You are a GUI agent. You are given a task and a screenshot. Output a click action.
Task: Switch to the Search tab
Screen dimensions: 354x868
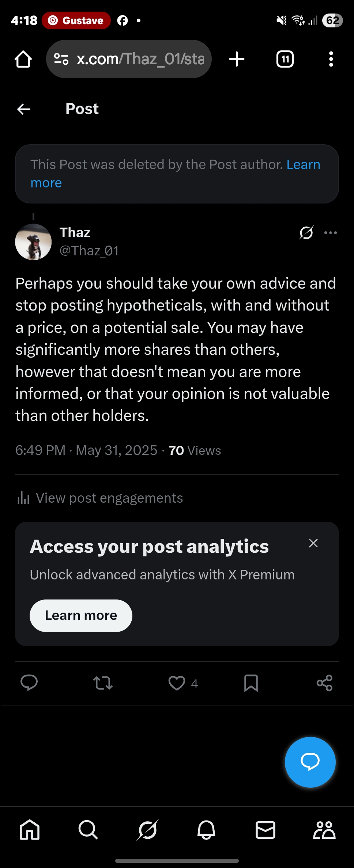pyautogui.click(x=88, y=830)
